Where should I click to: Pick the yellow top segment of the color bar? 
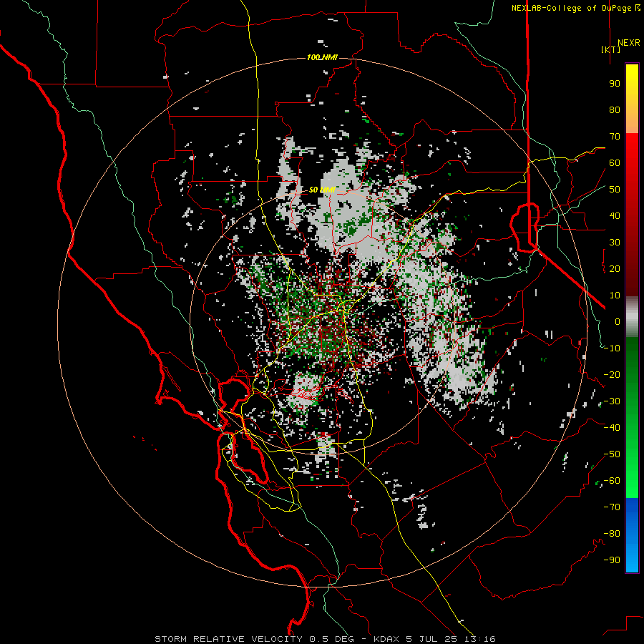coord(632,99)
